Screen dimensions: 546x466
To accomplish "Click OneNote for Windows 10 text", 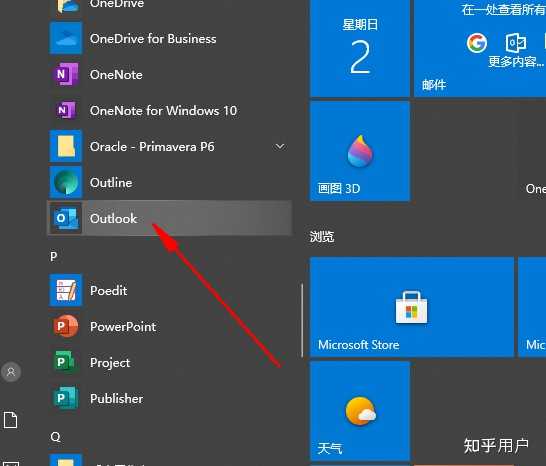I will click(163, 111).
